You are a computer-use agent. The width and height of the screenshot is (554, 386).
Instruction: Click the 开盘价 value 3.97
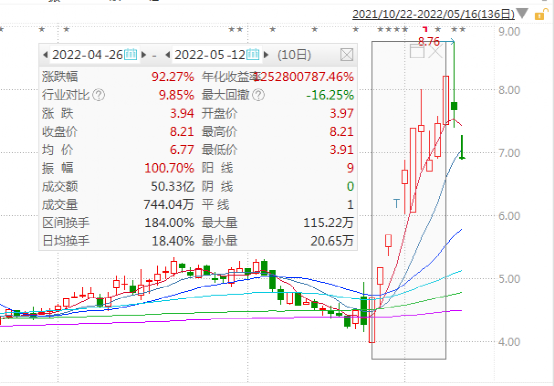[x=342, y=113]
